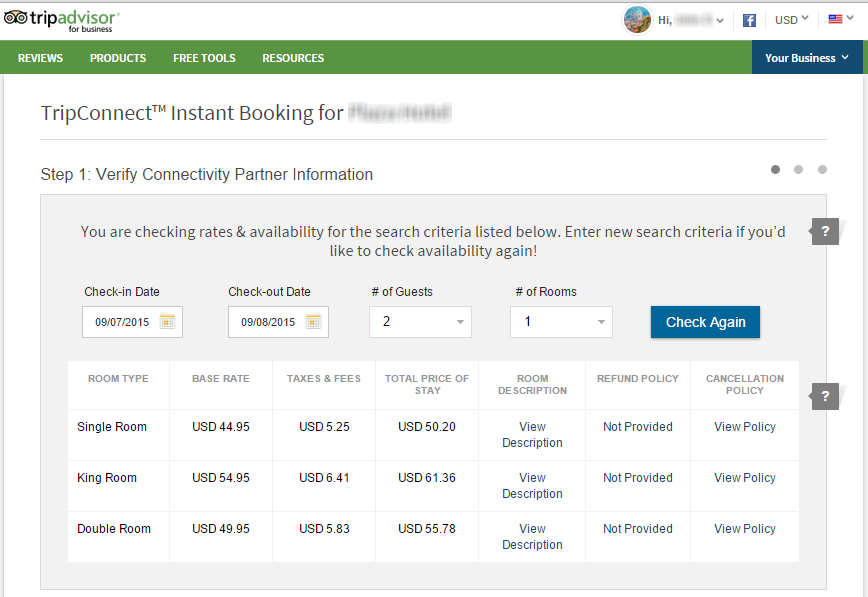Open the US flag language selector

(x=841, y=20)
